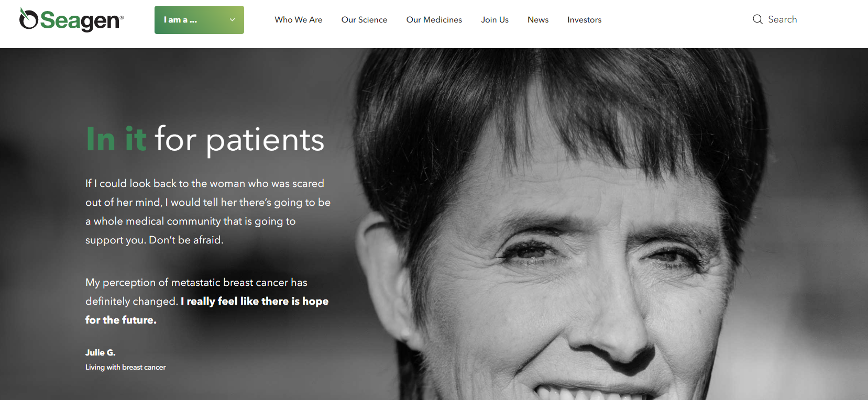This screenshot has width=868, height=400.
Task: Open the Our Medicines menu
Action: [434, 20]
